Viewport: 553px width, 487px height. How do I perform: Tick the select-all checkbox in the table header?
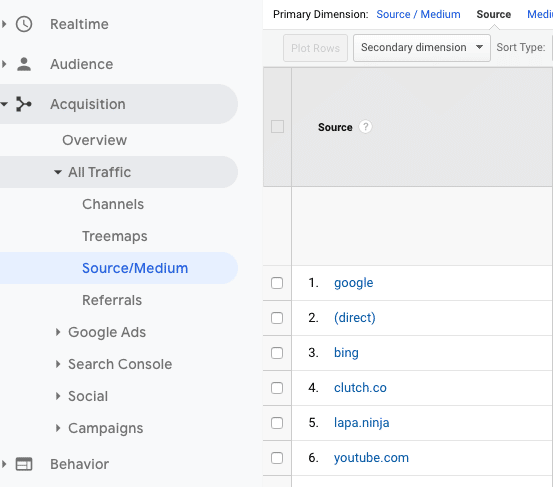pos(277,127)
